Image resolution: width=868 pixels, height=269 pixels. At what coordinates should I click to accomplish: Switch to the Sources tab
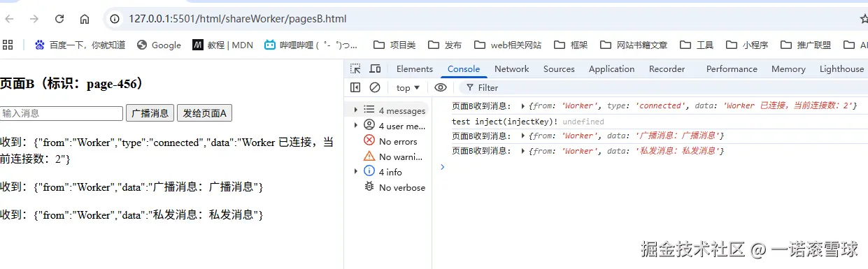pyautogui.click(x=559, y=68)
